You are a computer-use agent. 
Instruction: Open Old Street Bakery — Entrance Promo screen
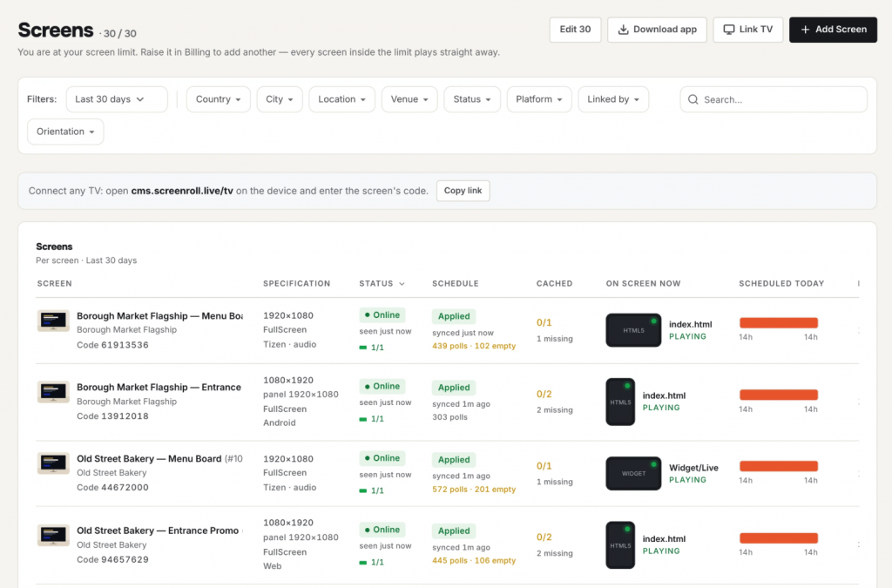158,530
